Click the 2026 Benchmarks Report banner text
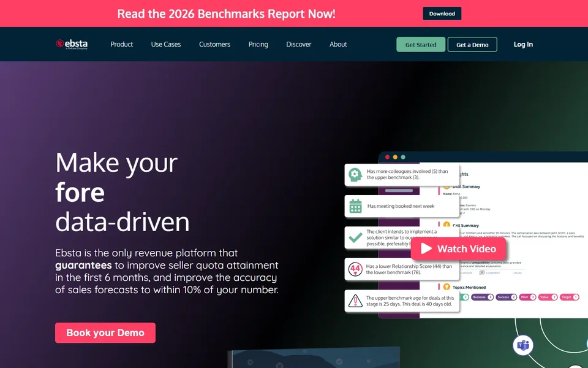The image size is (588, 368). click(226, 13)
